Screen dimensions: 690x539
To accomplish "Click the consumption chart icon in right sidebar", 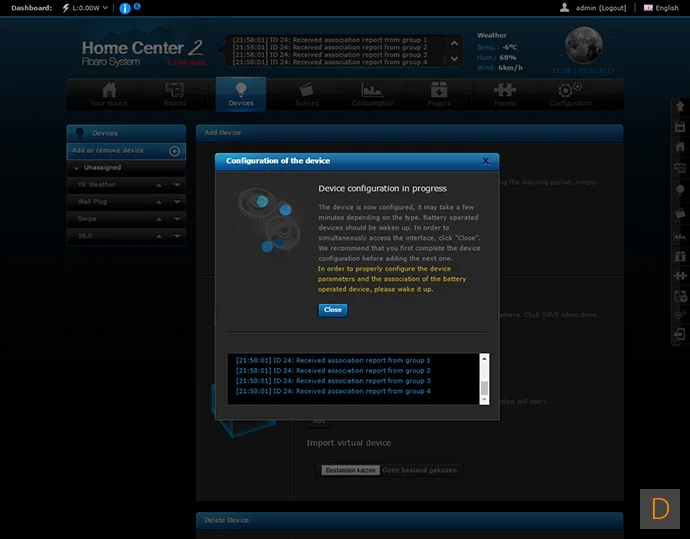I will 680,236.
